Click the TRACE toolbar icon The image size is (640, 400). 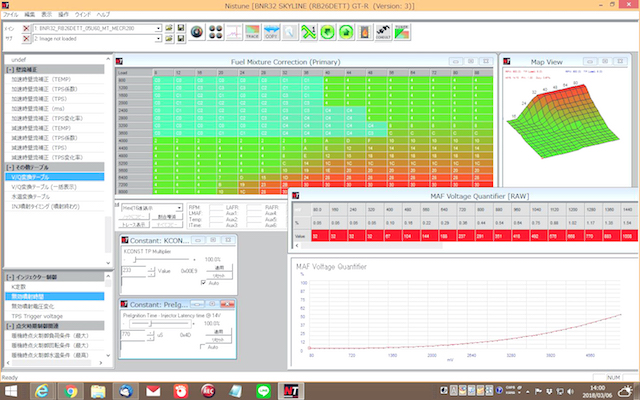click(253, 32)
